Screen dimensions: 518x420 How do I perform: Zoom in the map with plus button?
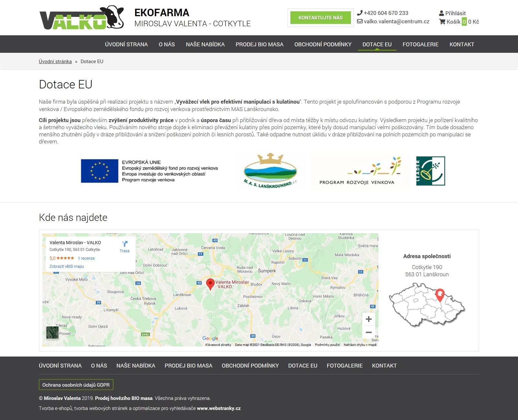point(368,319)
